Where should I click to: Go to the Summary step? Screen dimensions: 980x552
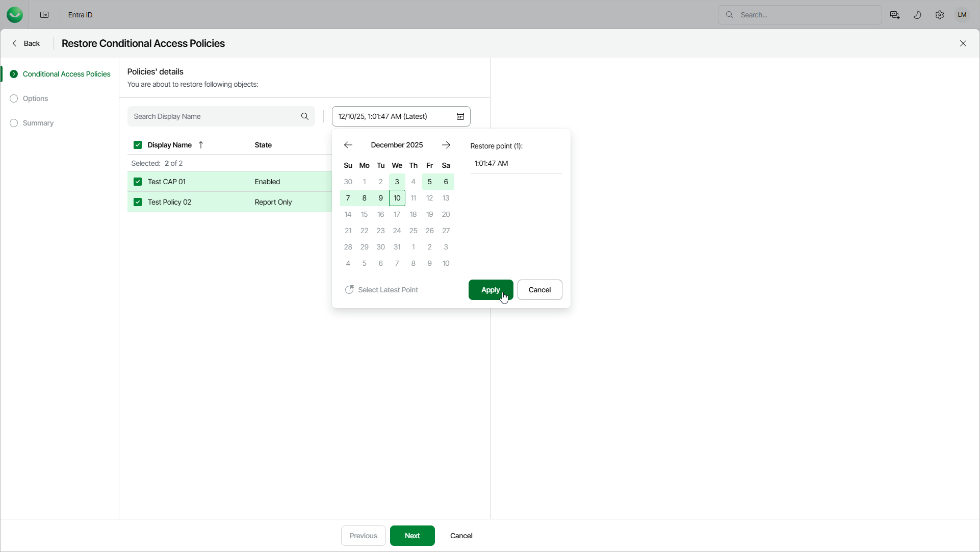[38, 123]
